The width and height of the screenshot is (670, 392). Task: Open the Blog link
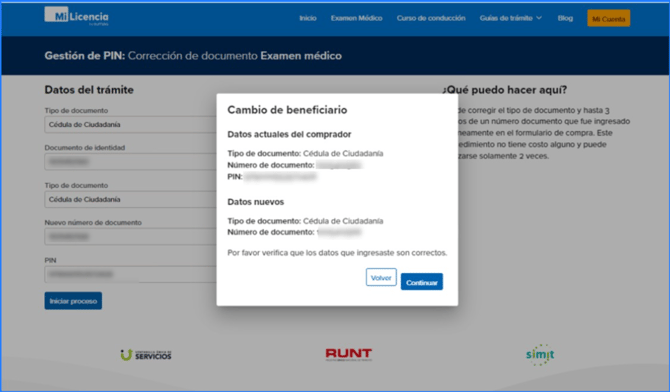click(565, 18)
